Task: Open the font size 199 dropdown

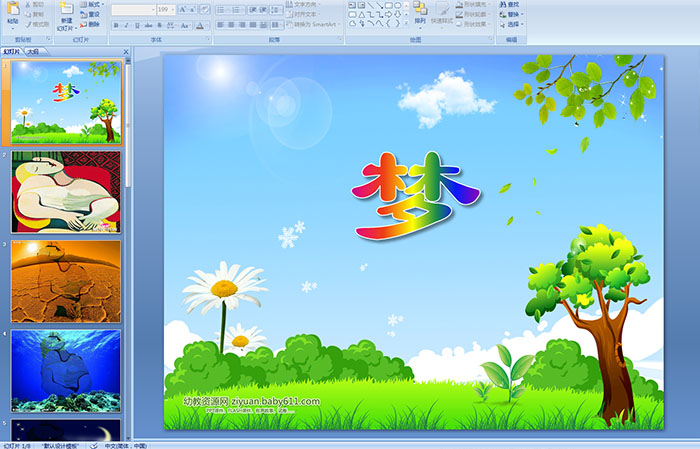Action: 166,9
